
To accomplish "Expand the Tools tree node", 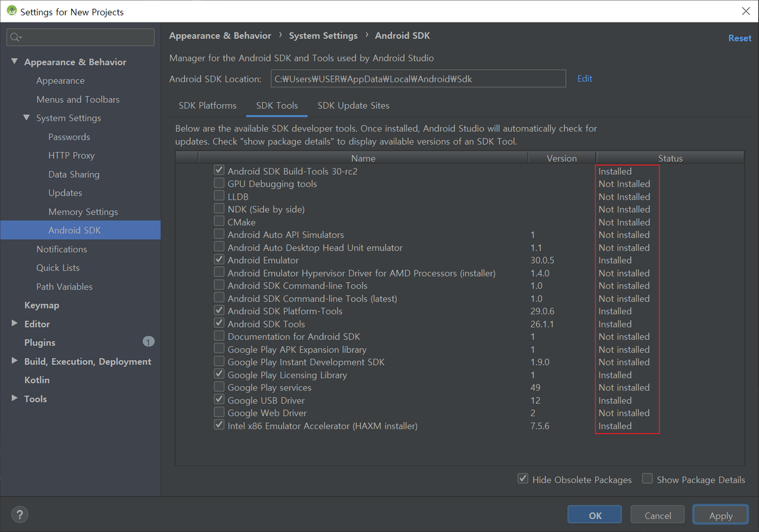I will [x=15, y=398].
